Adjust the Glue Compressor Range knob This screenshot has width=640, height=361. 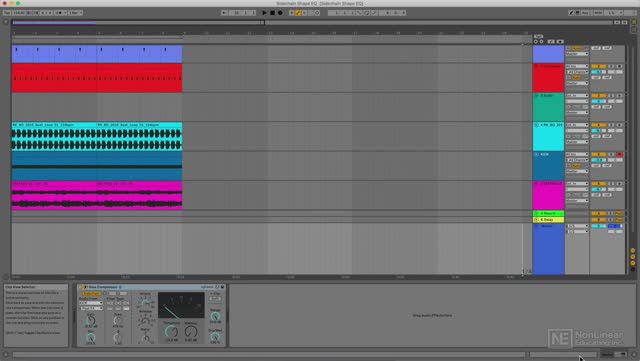(x=215, y=316)
